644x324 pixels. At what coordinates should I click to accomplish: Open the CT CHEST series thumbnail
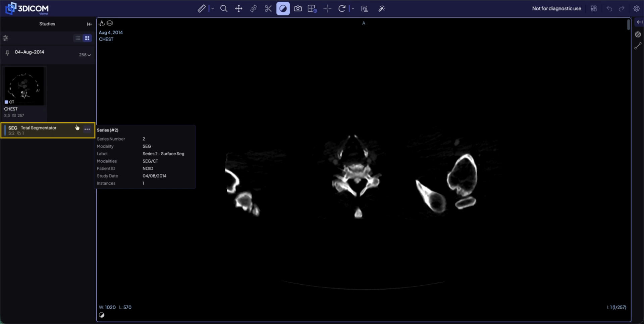click(24, 86)
